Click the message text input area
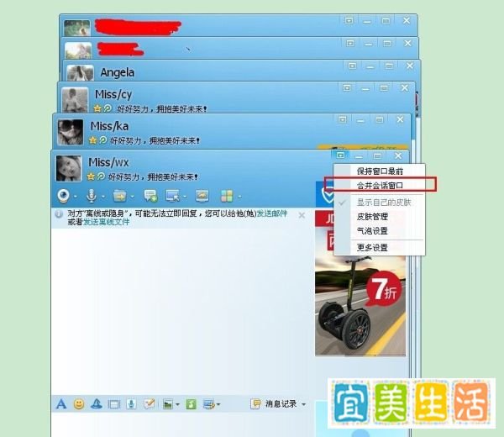 pos(183,424)
